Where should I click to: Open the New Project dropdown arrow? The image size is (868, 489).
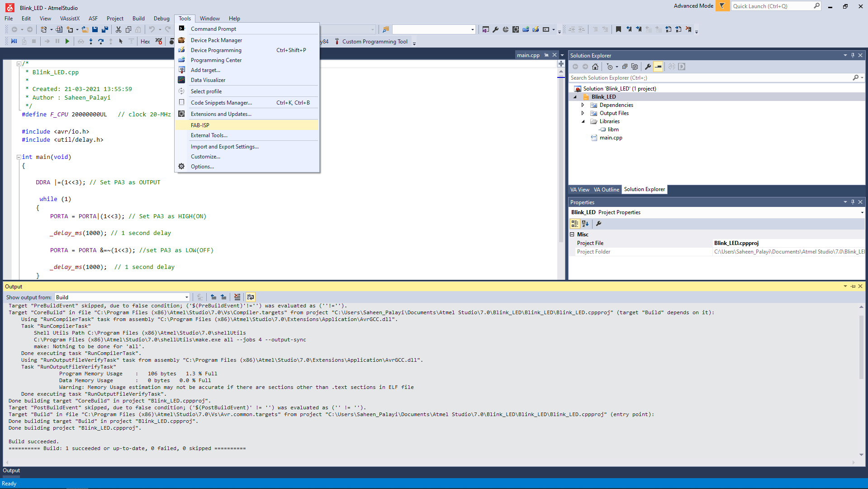(x=51, y=29)
